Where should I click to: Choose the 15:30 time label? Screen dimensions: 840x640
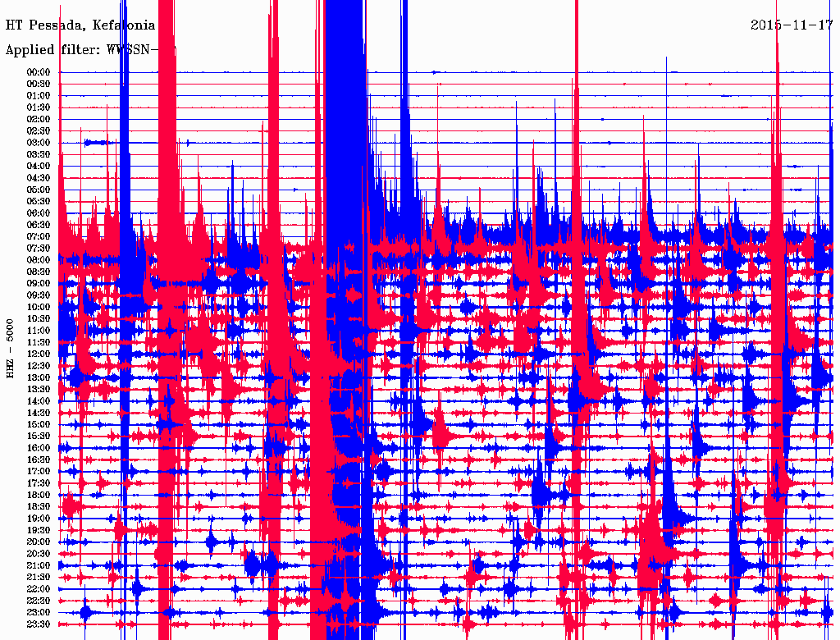[x=39, y=437]
